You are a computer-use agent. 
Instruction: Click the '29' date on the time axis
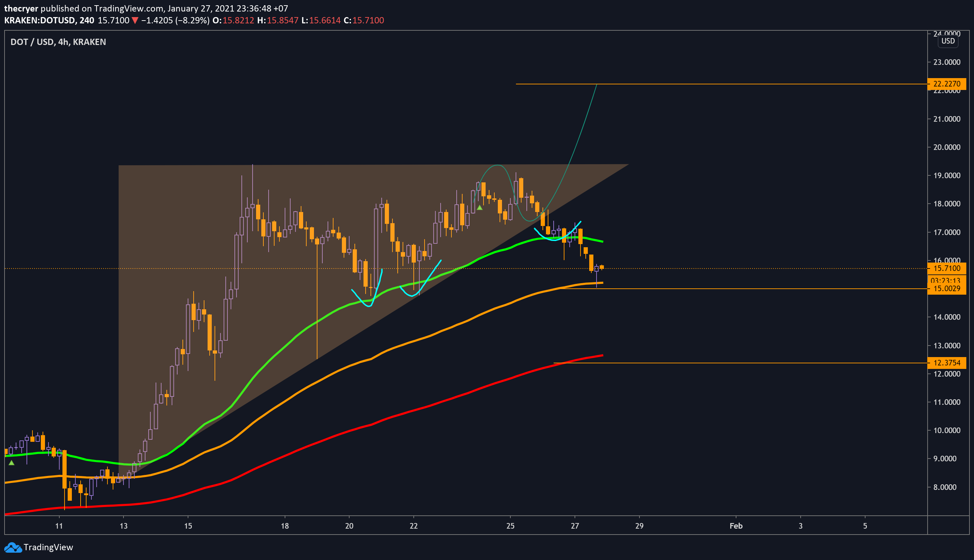coord(639,526)
